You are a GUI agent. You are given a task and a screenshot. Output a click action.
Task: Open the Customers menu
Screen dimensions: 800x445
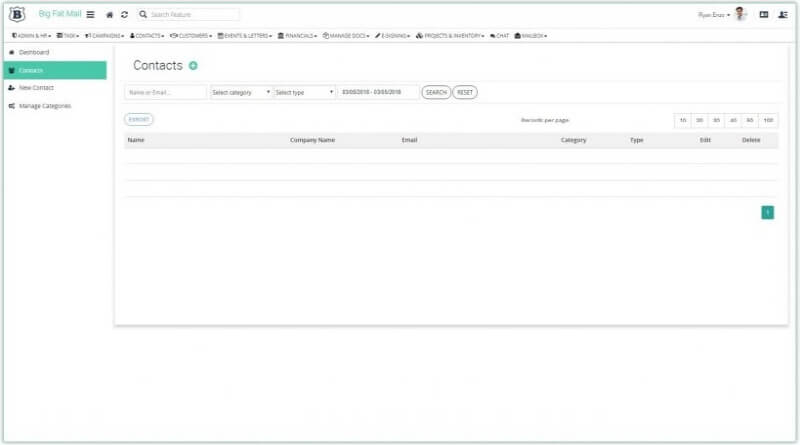[191, 36]
